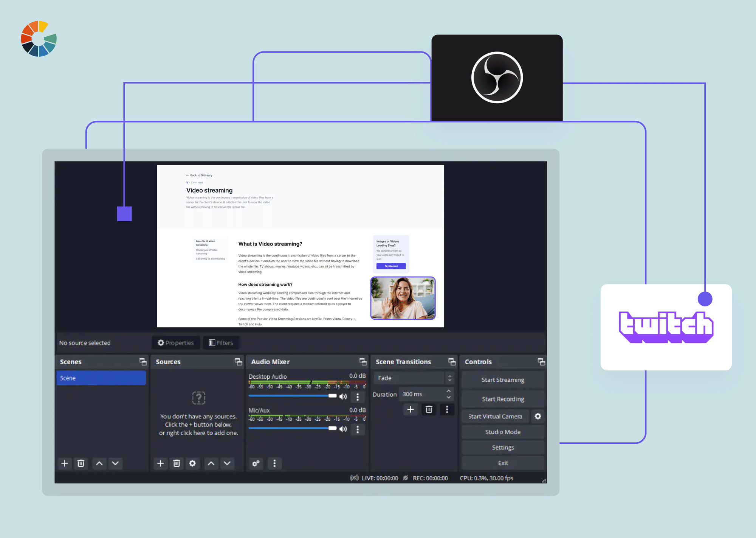Move the Scene up in the Scenes list

99,463
